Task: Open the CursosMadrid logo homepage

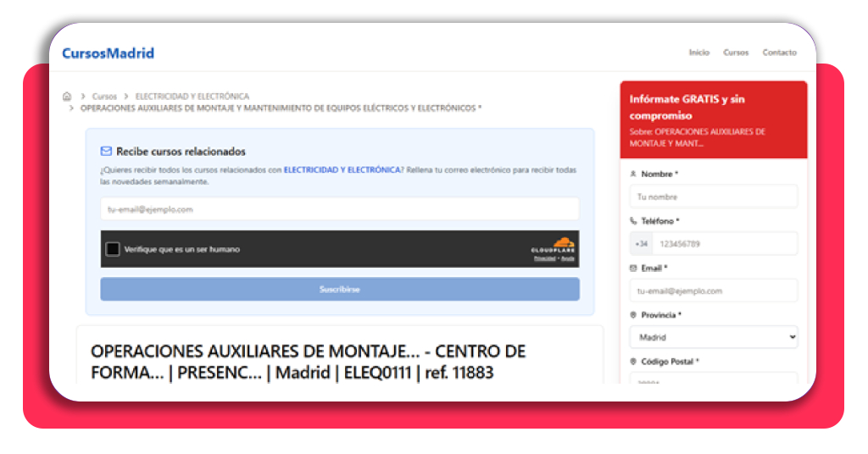Action: tap(108, 53)
